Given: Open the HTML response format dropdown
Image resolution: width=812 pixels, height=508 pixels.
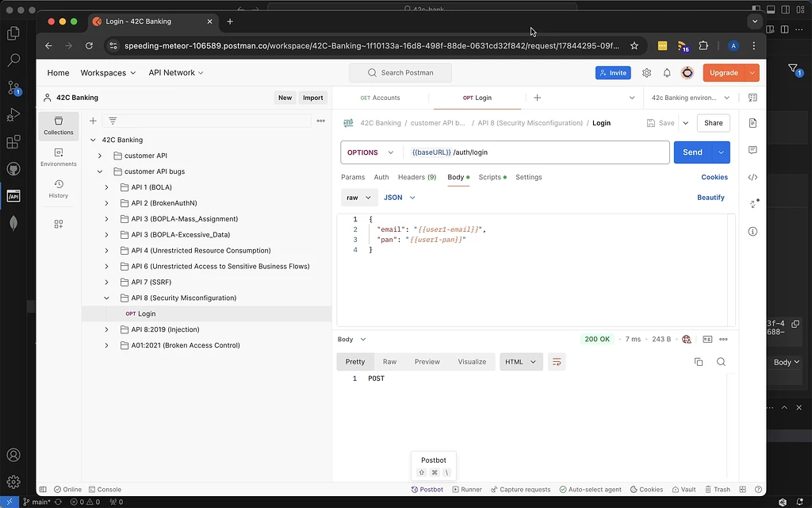Looking at the screenshot, I should coord(521,362).
